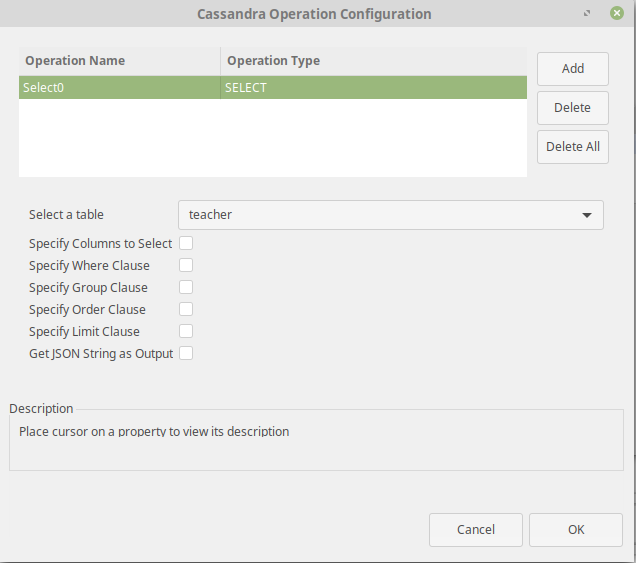Enable Specify Group Clause checkbox

(x=186, y=287)
